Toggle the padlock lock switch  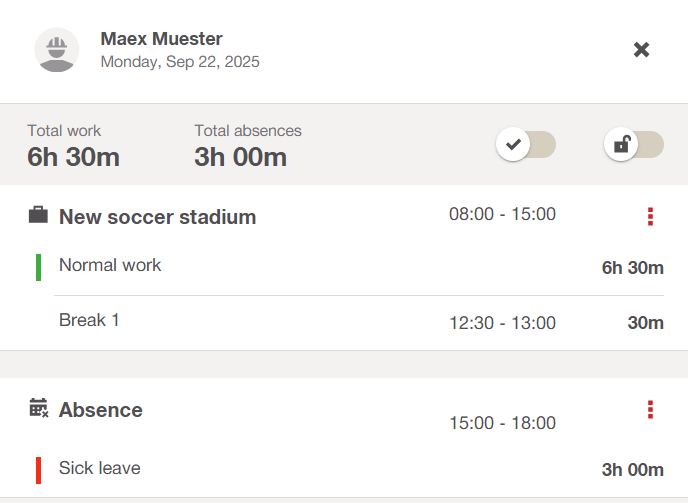(634, 144)
